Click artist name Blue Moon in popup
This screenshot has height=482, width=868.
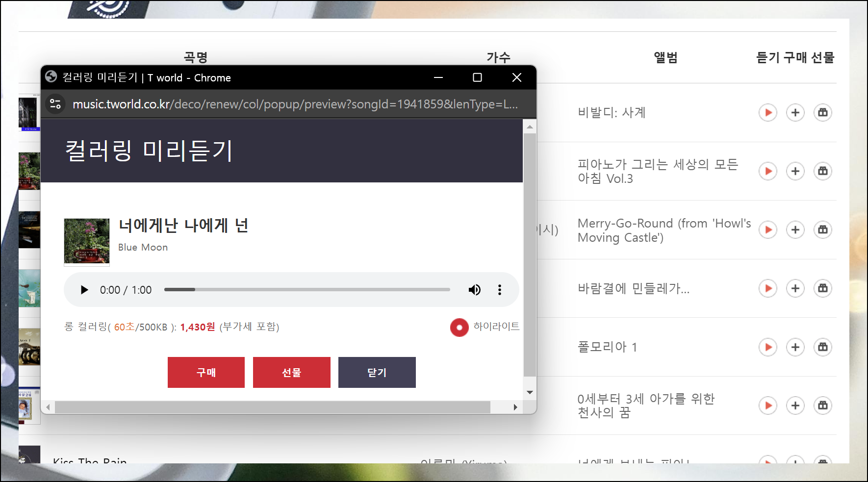click(143, 248)
